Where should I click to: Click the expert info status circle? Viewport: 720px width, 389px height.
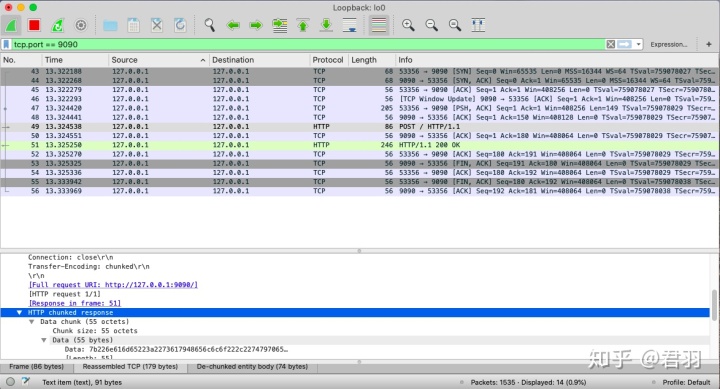[10, 382]
